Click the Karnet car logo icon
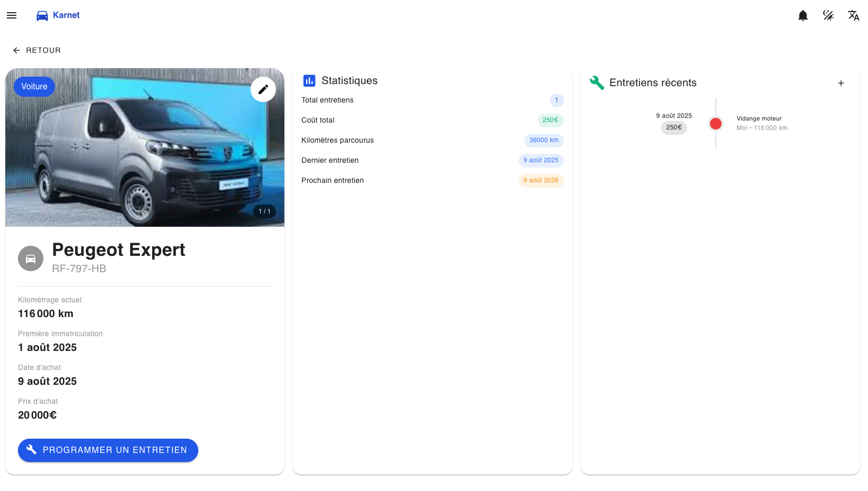This screenshot has width=868, height=491. click(42, 16)
